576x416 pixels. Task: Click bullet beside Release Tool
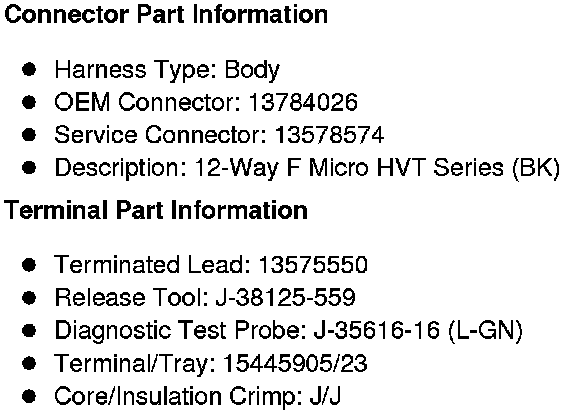[x=29, y=298]
